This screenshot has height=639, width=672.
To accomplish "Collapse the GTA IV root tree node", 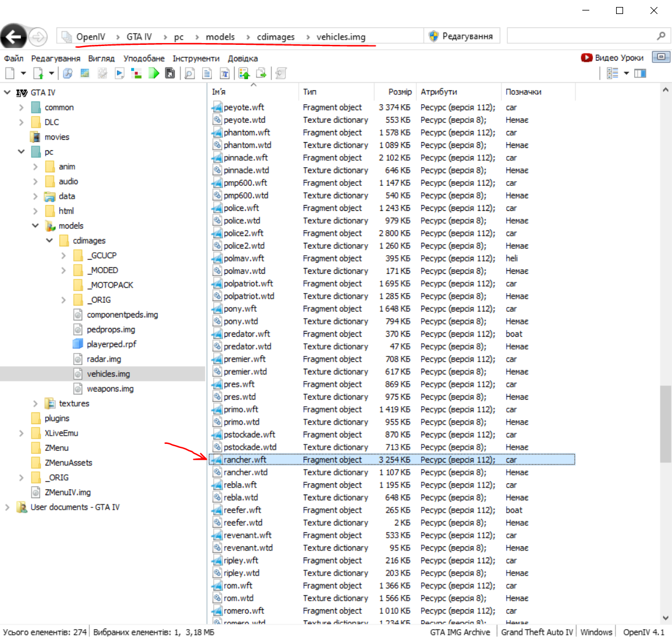I will pos(7,92).
